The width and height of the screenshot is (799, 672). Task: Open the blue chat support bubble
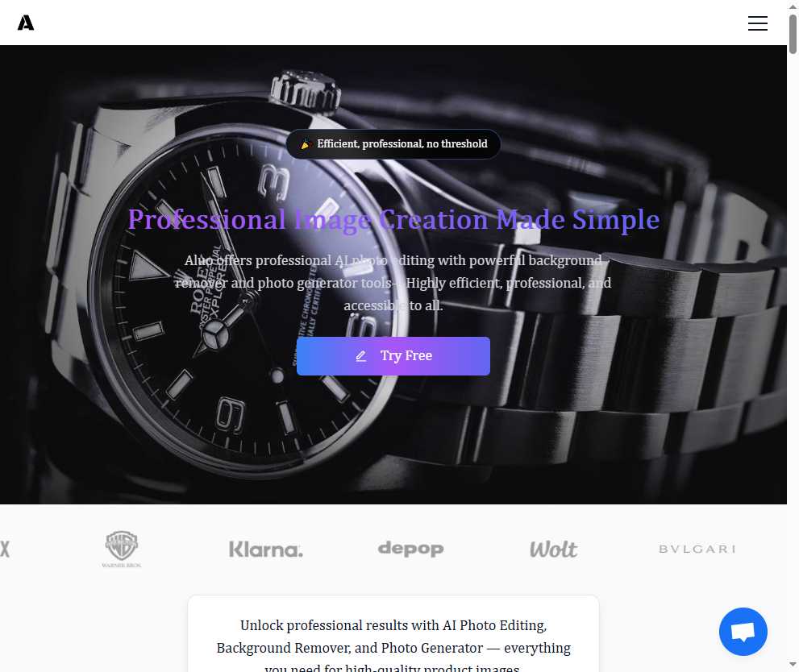743,631
